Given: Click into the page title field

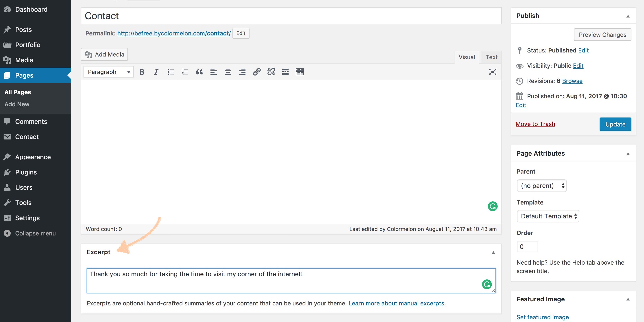Looking at the screenshot, I should coord(291,16).
